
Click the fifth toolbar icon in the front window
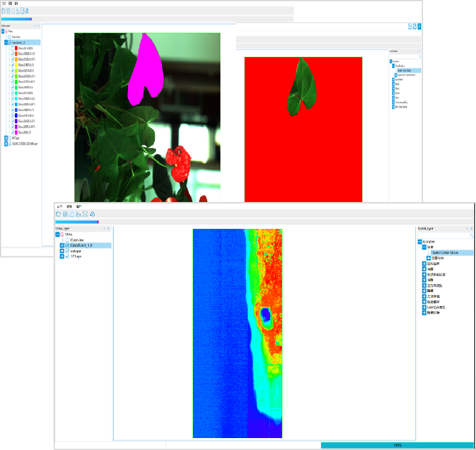pos(86,214)
